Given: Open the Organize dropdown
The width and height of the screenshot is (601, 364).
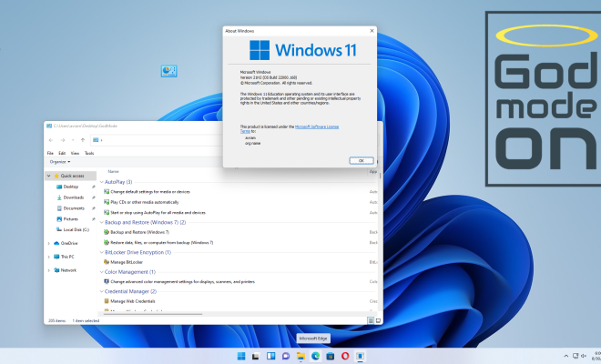Looking at the screenshot, I should click(x=60, y=162).
